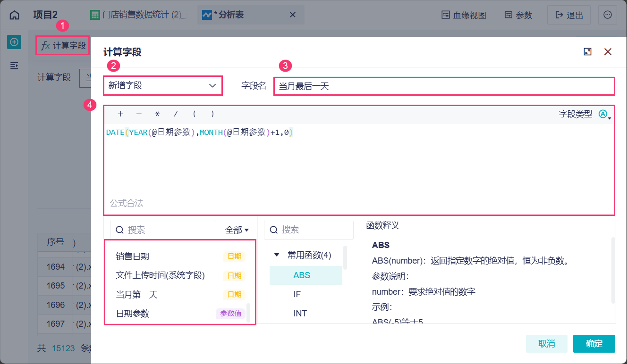The width and height of the screenshot is (627, 364).
Task: Search functions in function search box
Action: pos(309,230)
